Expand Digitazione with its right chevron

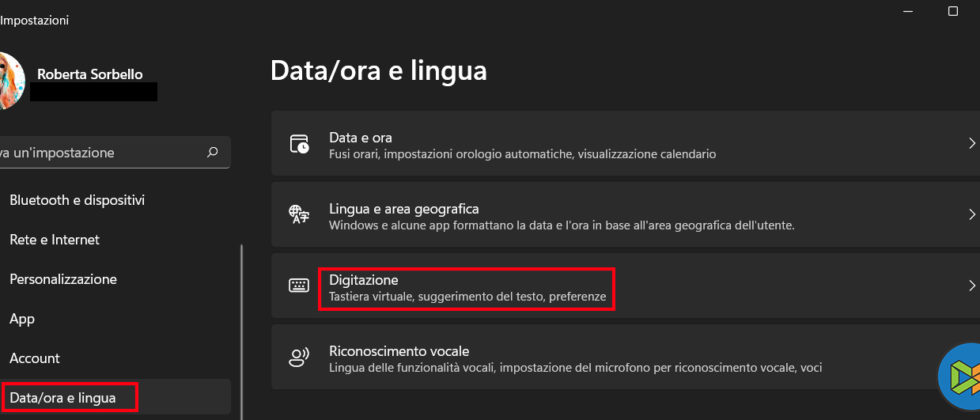click(x=971, y=286)
